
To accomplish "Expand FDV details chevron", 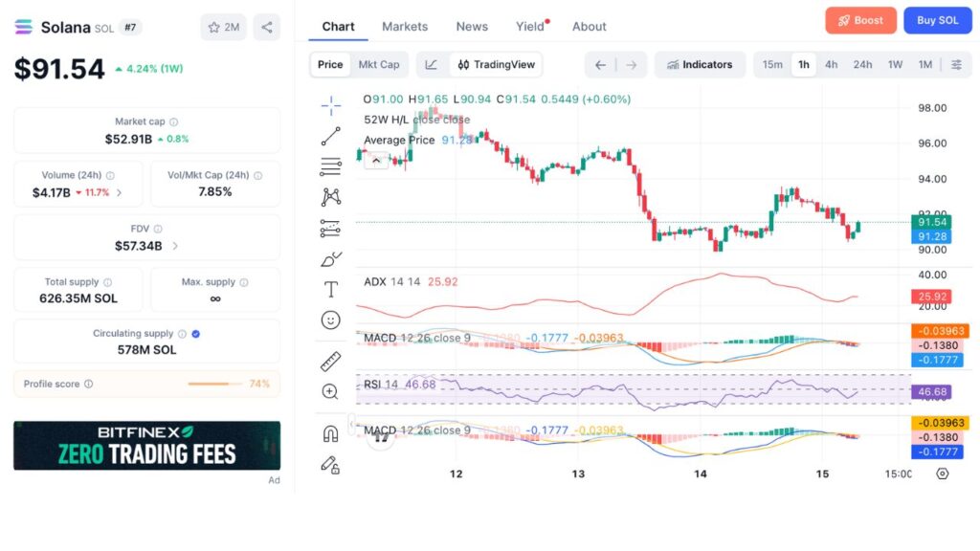I will pos(175,246).
